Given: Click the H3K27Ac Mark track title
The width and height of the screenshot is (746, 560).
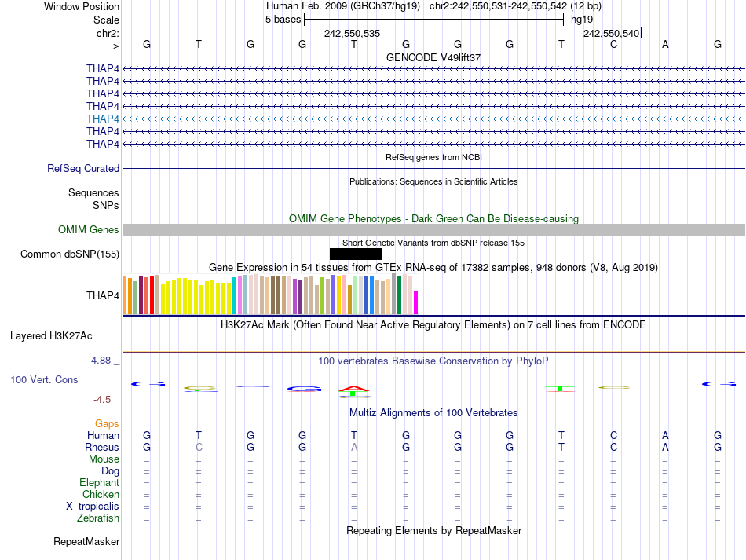Looking at the screenshot, I should (433, 325).
